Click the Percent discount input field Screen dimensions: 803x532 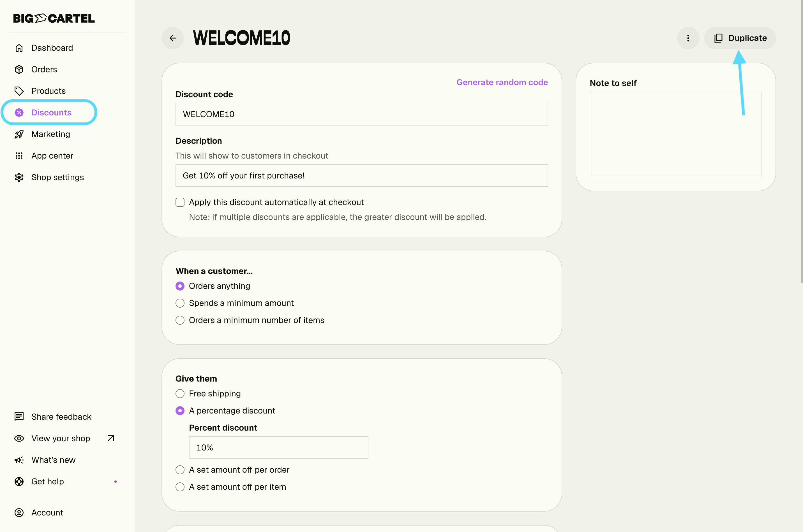(278, 447)
